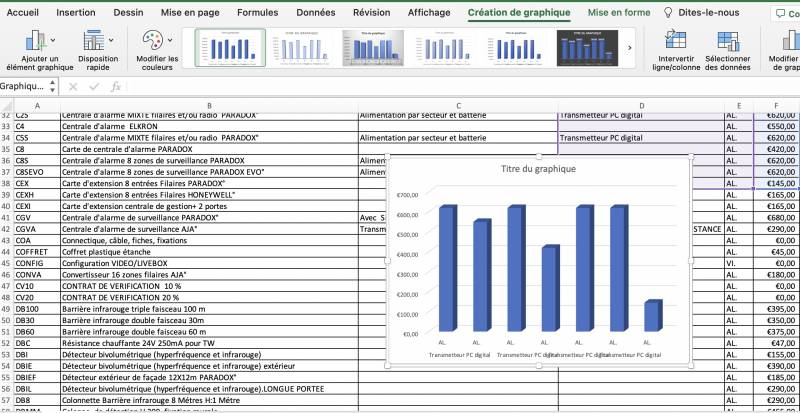This screenshot has height=413, width=800.
Task: Click the Disposition rapide icon
Action: click(94, 40)
